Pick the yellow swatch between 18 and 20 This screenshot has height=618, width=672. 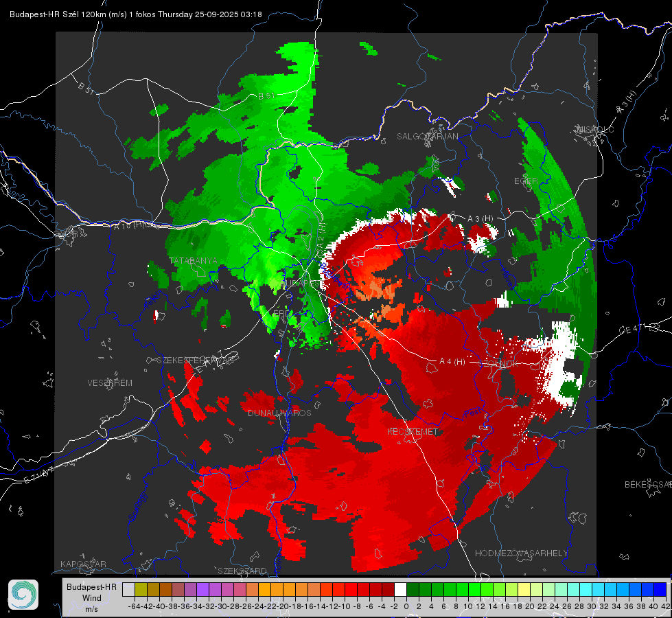click(524, 589)
